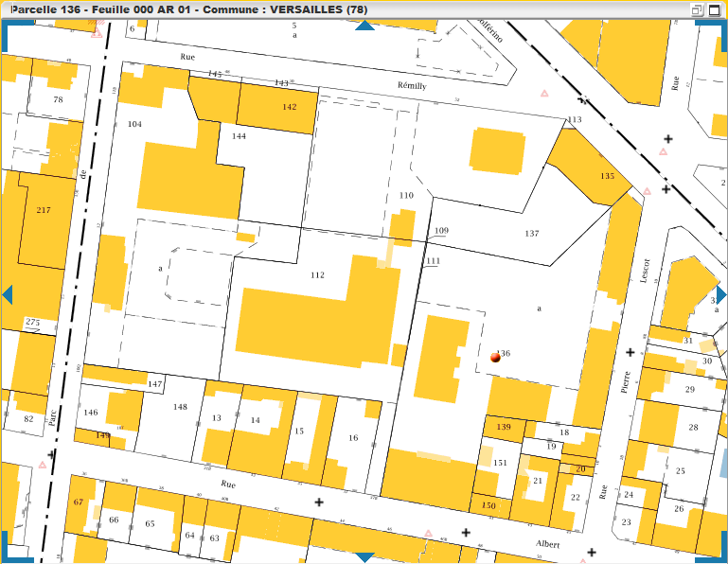Viewport: 728px width, 564px height.
Task: Click parcel number 144 label
Action: tap(239, 136)
